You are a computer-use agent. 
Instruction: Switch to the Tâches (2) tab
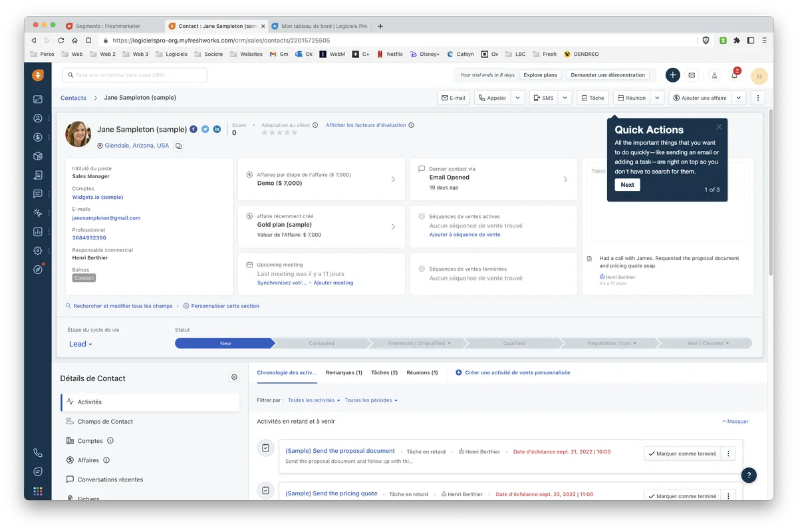(384, 372)
